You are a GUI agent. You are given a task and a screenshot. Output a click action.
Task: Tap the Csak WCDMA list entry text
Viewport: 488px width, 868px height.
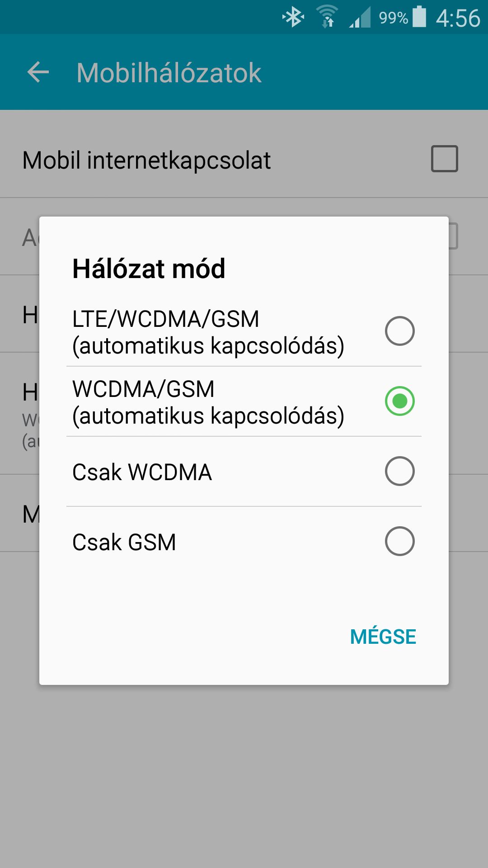click(x=142, y=472)
